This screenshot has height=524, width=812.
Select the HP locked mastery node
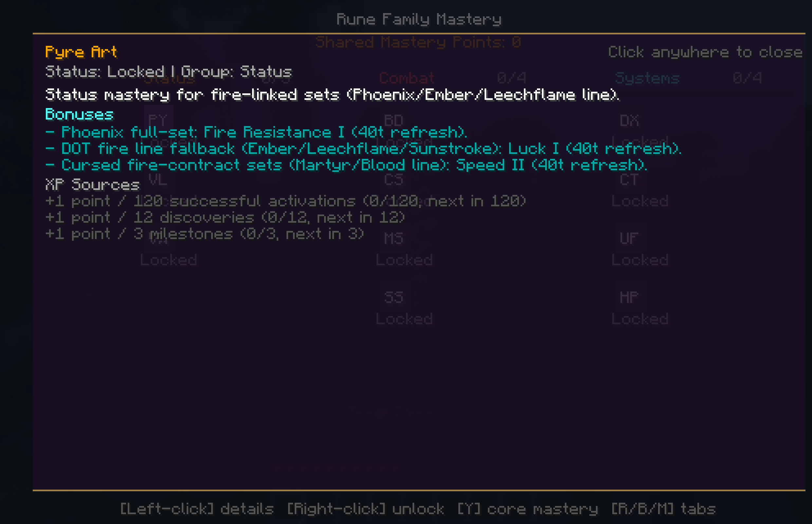coord(629,297)
